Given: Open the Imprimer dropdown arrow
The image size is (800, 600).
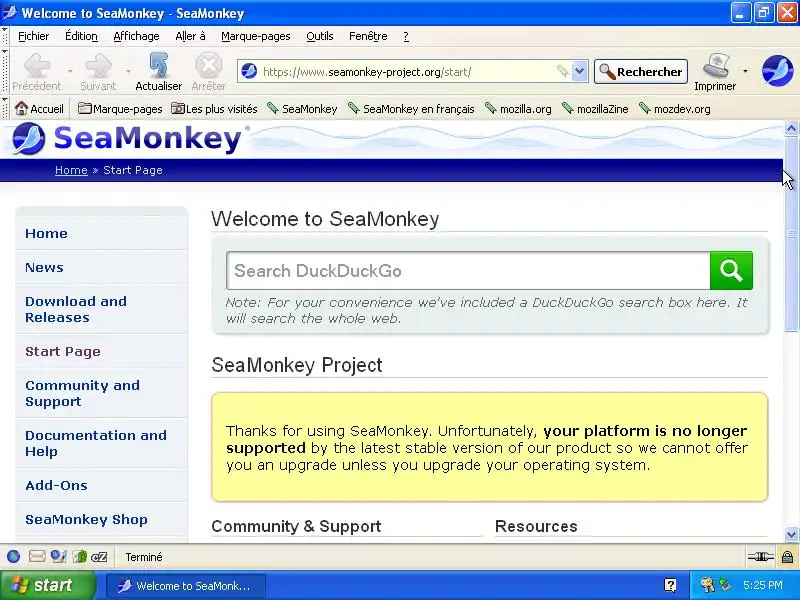Looking at the screenshot, I should click(745, 71).
